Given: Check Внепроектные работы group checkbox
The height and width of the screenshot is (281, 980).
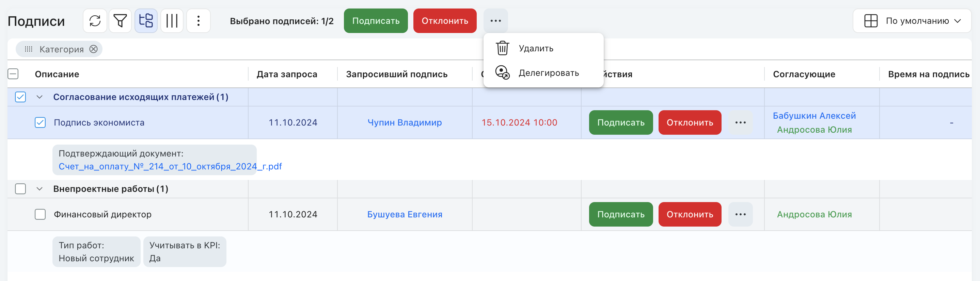Looking at the screenshot, I should tap(20, 189).
